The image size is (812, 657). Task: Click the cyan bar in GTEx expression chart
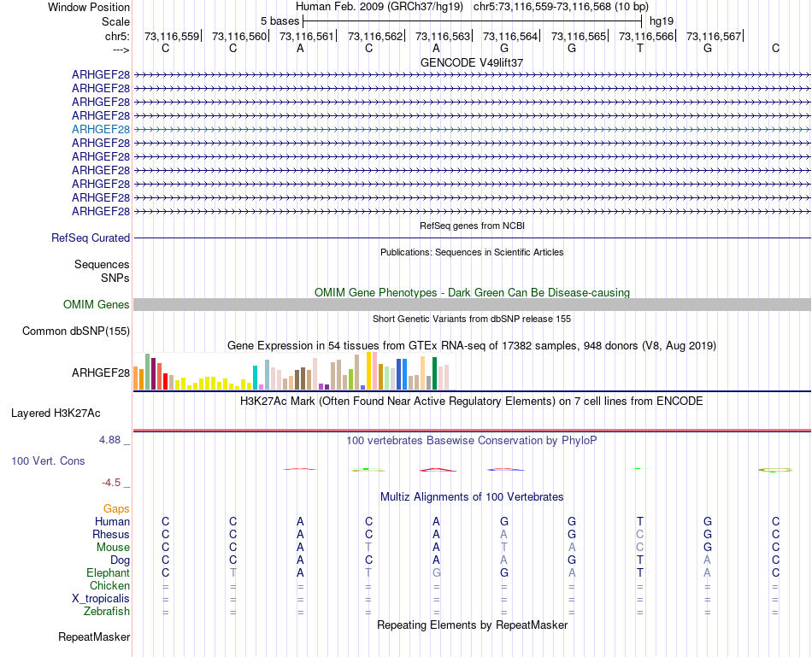click(255, 378)
